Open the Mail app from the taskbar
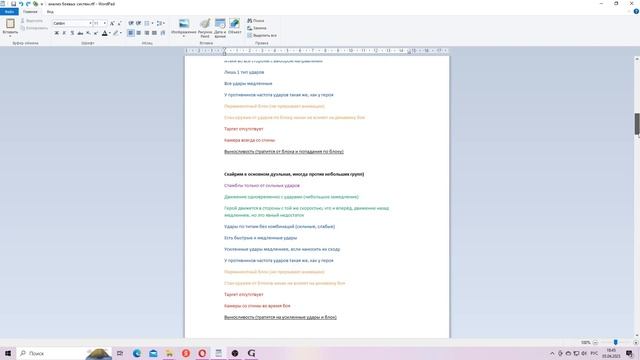 click(153, 353)
